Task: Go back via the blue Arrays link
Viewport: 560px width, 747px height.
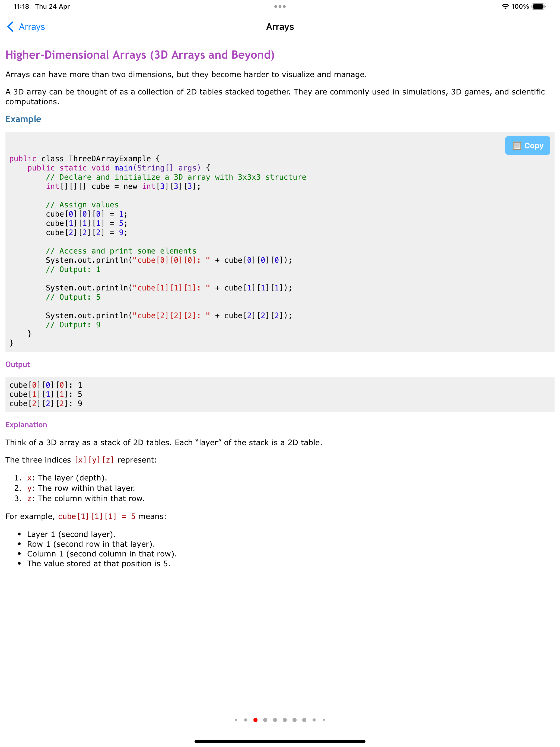Action: [x=32, y=27]
